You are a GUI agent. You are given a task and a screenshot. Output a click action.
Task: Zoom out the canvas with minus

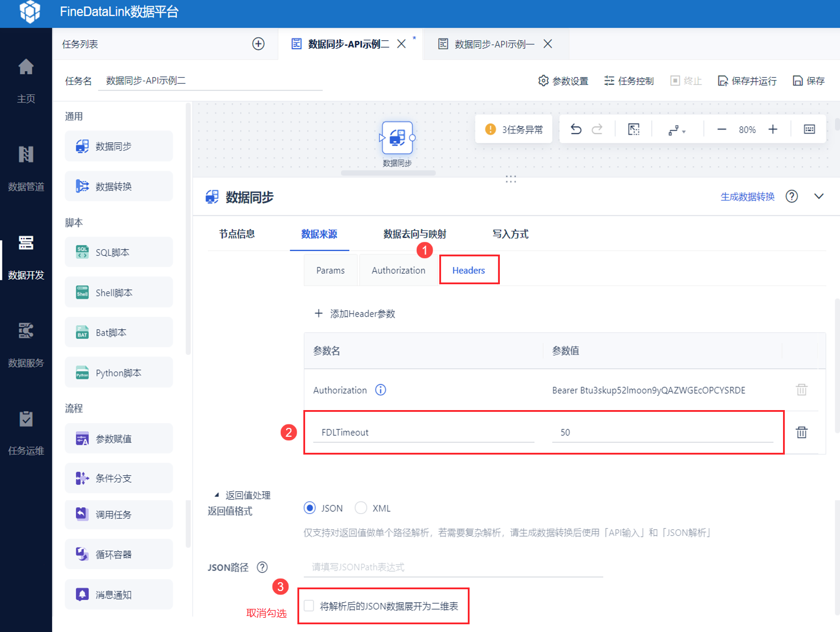point(722,129)
